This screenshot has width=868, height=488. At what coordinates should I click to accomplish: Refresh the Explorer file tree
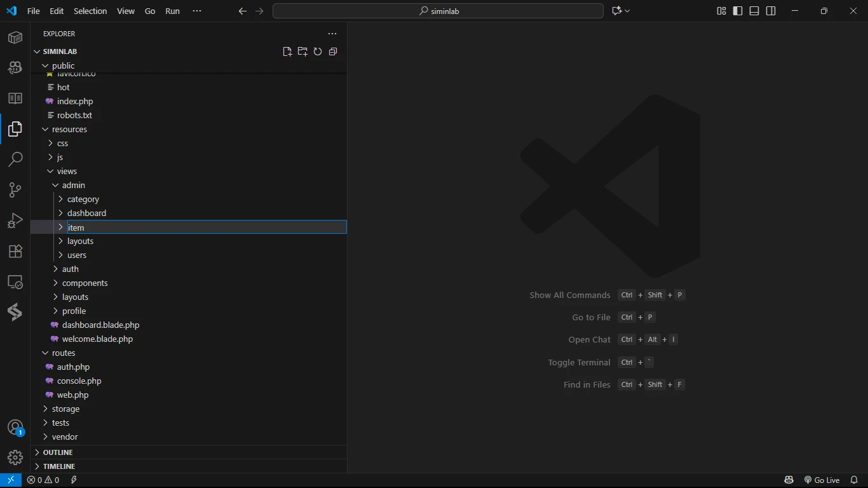(x=318, y=51)
